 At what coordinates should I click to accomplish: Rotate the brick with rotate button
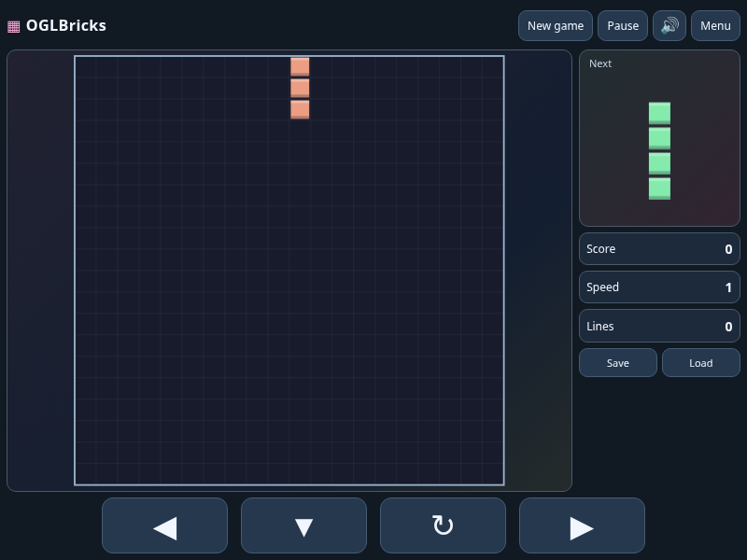[x=443, y=525]
